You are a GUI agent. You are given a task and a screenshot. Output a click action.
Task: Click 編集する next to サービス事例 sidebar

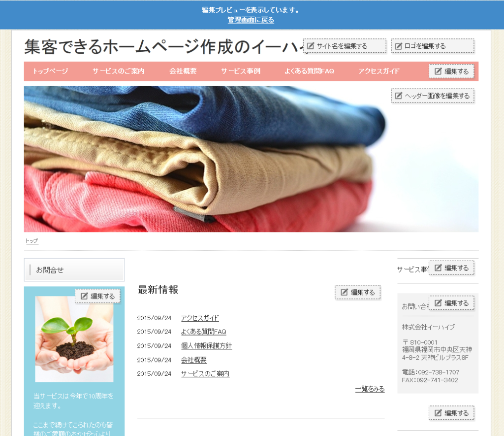[x=451, y=268]
